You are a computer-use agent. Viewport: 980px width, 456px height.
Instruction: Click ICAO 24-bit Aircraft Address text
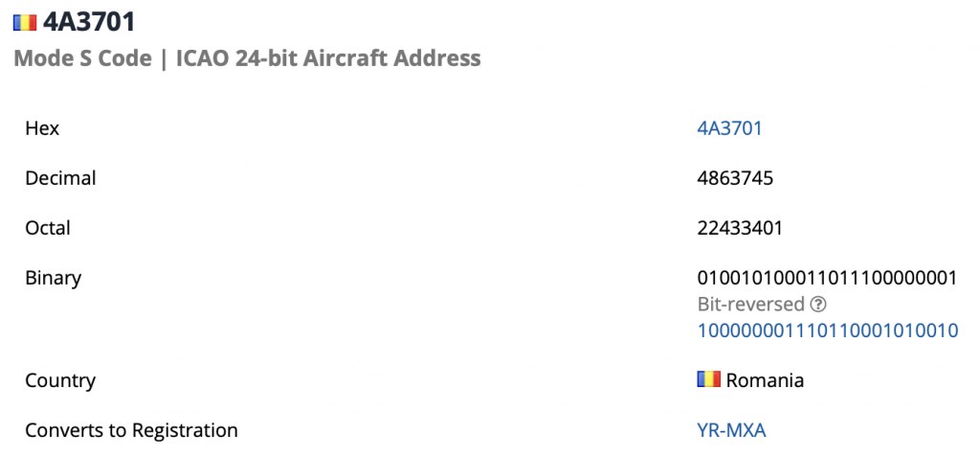(x=328, y=58)
